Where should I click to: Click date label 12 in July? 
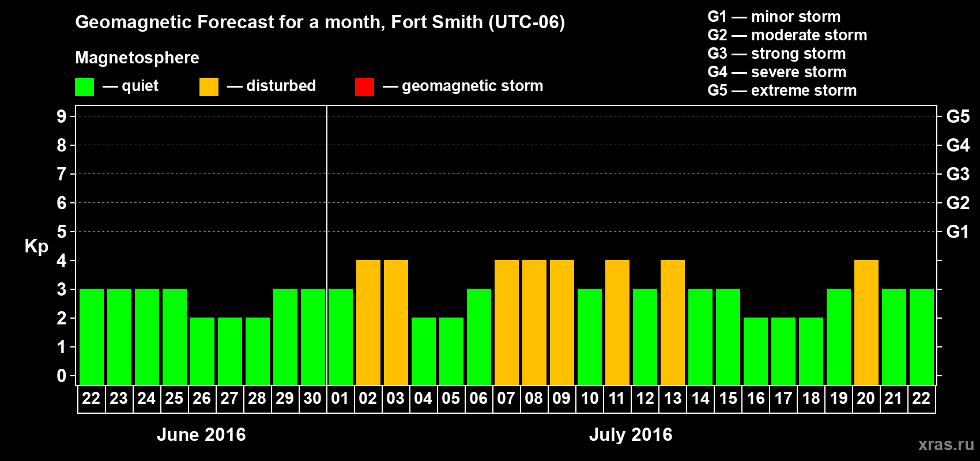(644, 399)
